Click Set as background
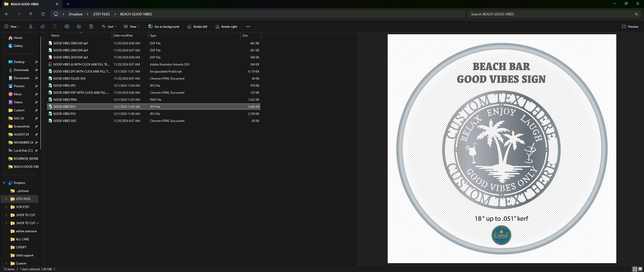The image size is (644, 272). (164, 26)
